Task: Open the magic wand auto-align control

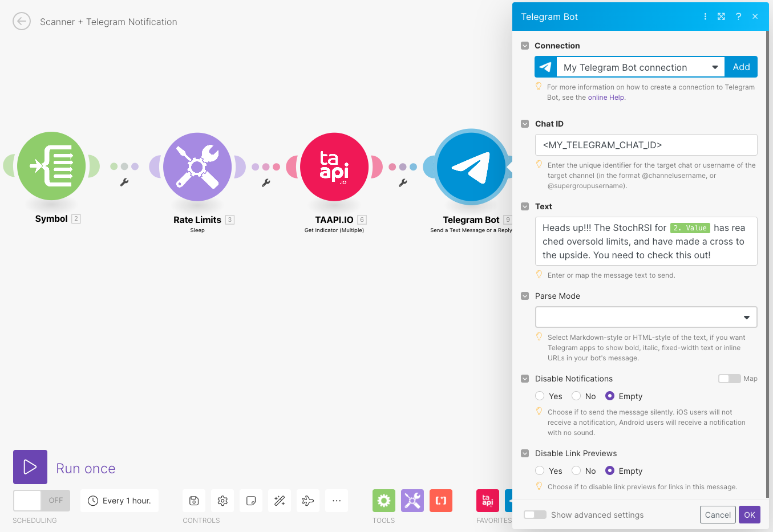Action: pyautogui.click(x=280, y=500)
